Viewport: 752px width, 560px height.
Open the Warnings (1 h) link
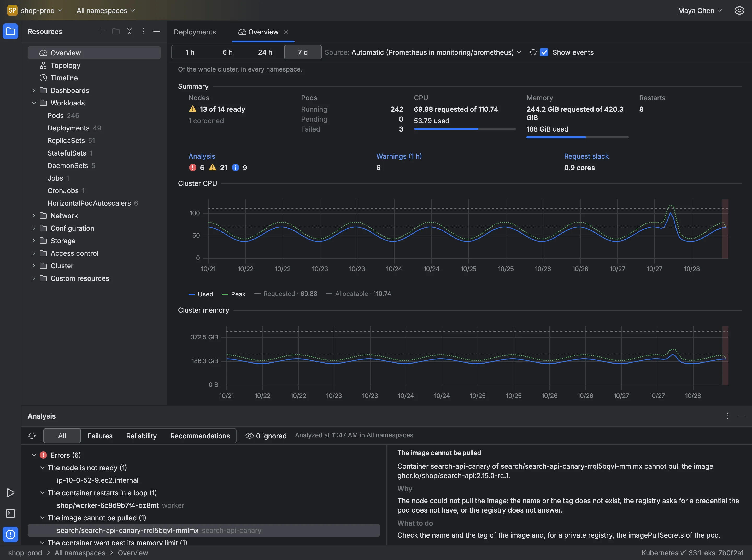(x=399, y=156)
